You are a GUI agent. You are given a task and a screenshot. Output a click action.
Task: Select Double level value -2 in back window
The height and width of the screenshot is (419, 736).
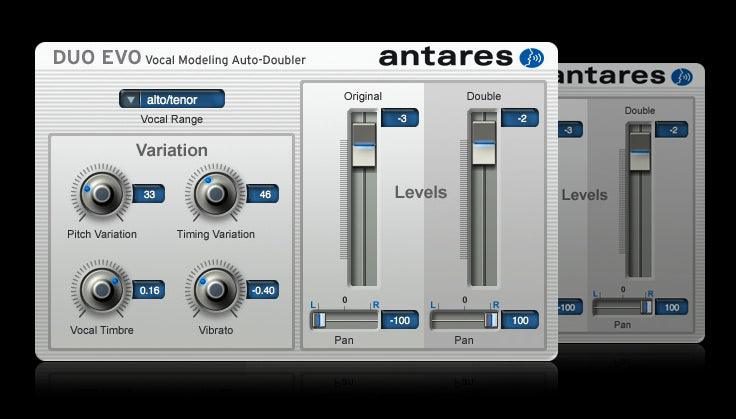pos(672,130)
